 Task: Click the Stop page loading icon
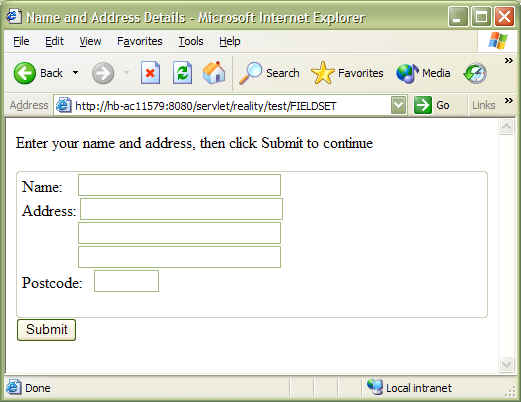coord(150,73)
